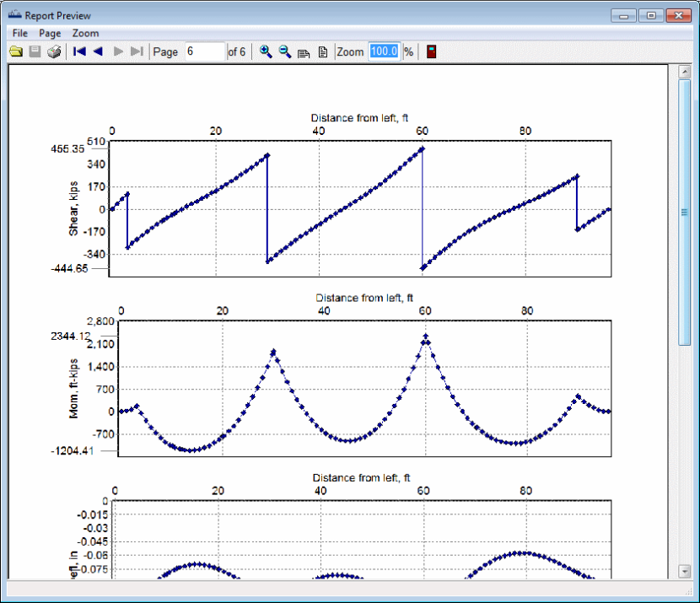Click the Report Preview title bar icon
The image size is (700, 603).
[14, 14]
